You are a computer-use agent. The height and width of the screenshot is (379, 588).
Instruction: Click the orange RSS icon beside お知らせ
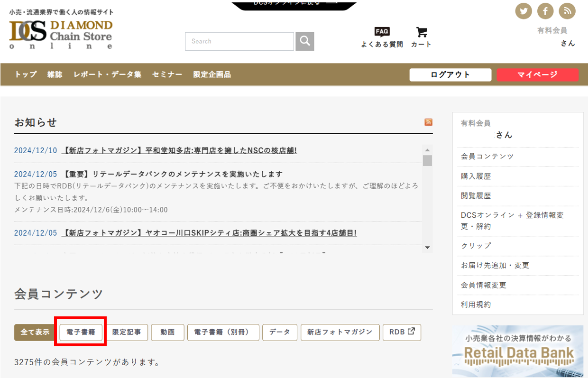[x=428, y=122]
